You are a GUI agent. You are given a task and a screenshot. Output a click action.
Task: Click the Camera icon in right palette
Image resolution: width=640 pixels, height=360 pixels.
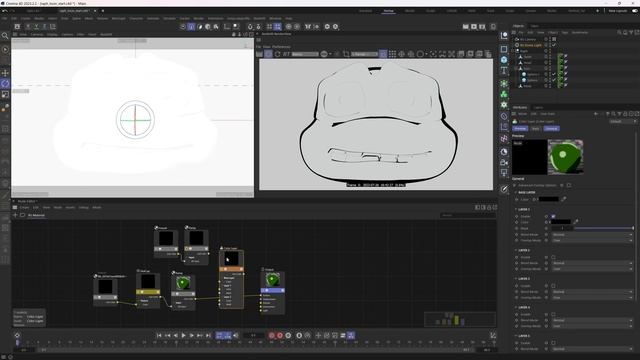(504, 162)
